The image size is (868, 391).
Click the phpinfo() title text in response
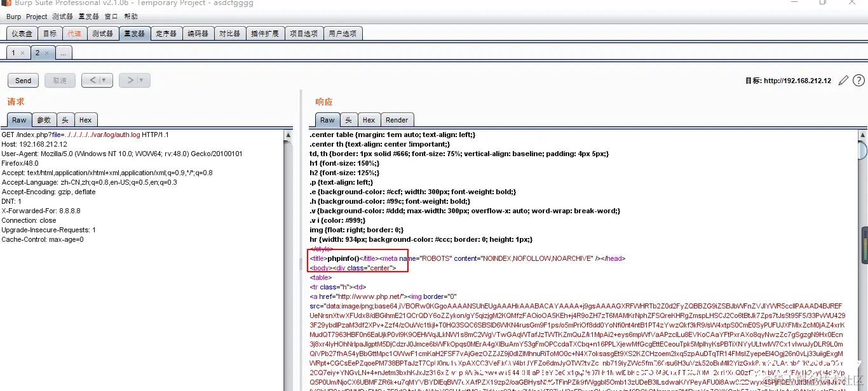[x=343, y=258]
